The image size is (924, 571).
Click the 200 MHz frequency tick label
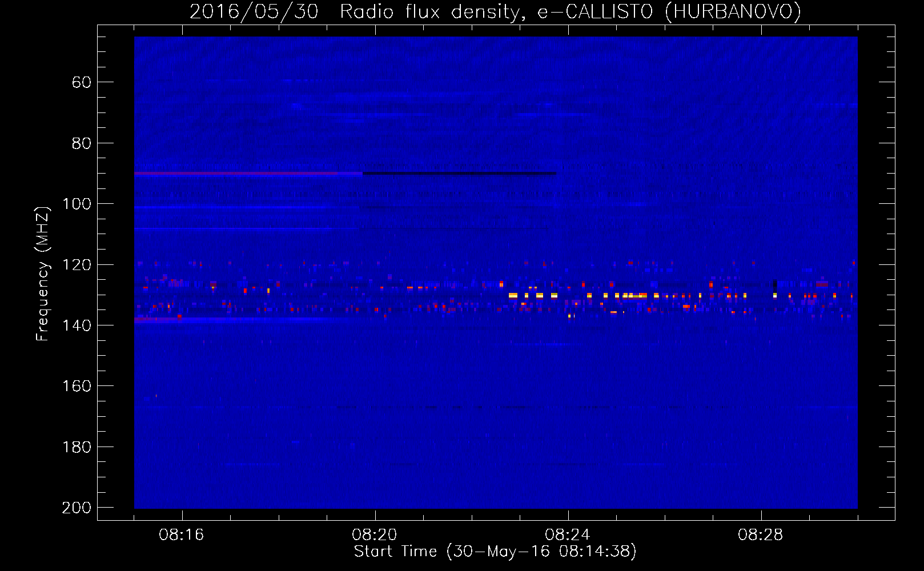[77, 508]
